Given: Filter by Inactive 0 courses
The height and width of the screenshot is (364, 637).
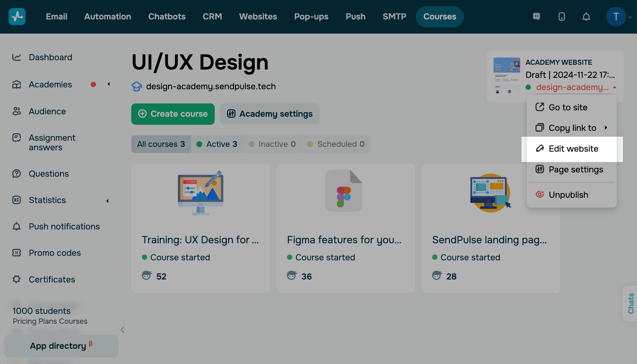Looking at the screenshot, I should tap(272, 144).
